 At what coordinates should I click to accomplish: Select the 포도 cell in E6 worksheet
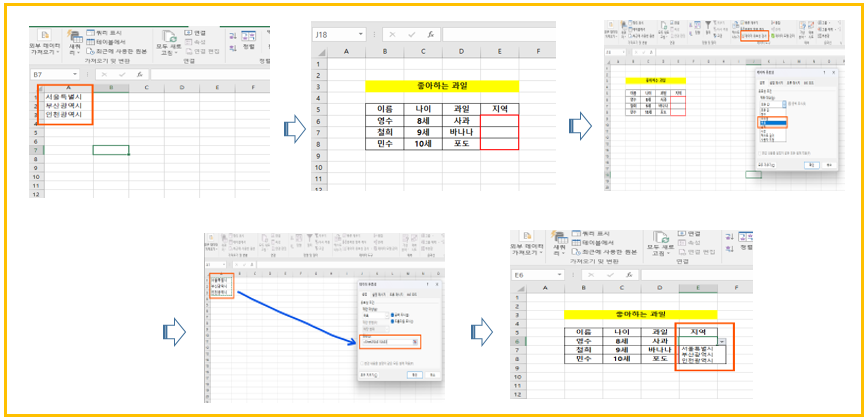click(x=660, y=358)
